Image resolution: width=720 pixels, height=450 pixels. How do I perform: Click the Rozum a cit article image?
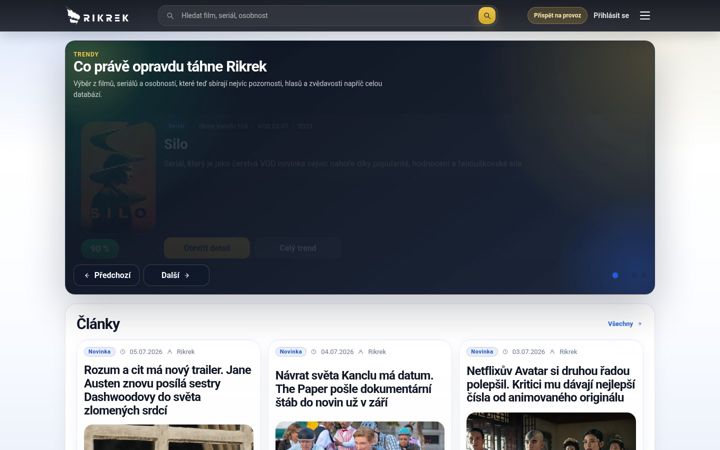point(169,437)
